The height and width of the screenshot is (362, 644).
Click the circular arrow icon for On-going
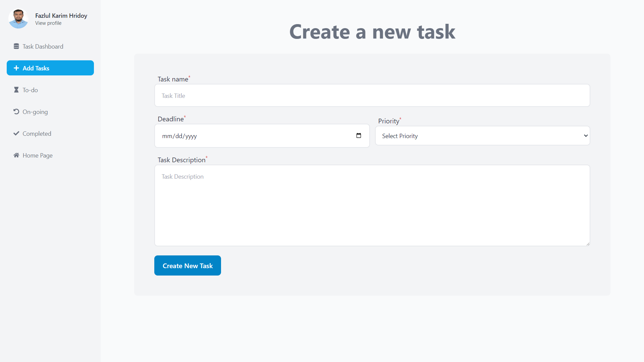16,111
